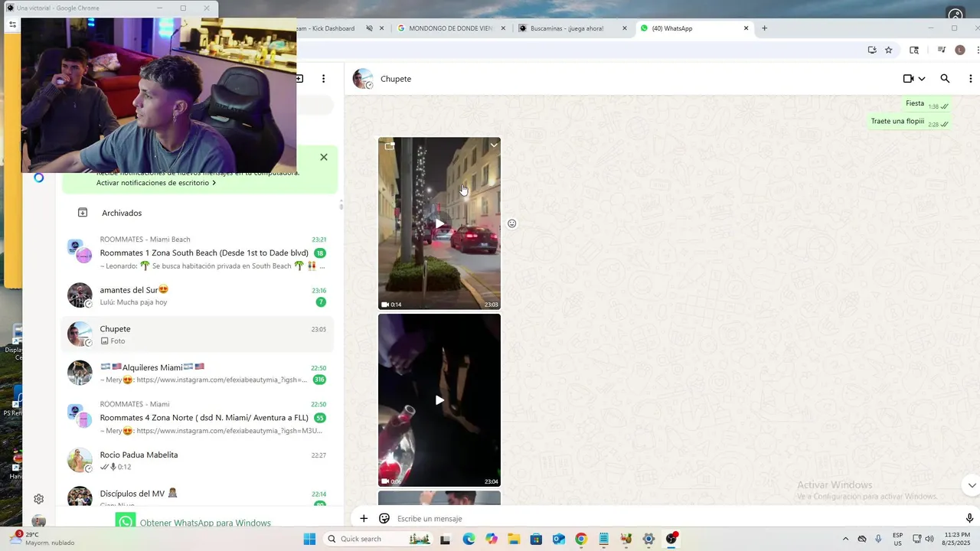Click 'Obtener WhatsApp para Windows' button
Screen dimensions: 980x551
[194, 523]
